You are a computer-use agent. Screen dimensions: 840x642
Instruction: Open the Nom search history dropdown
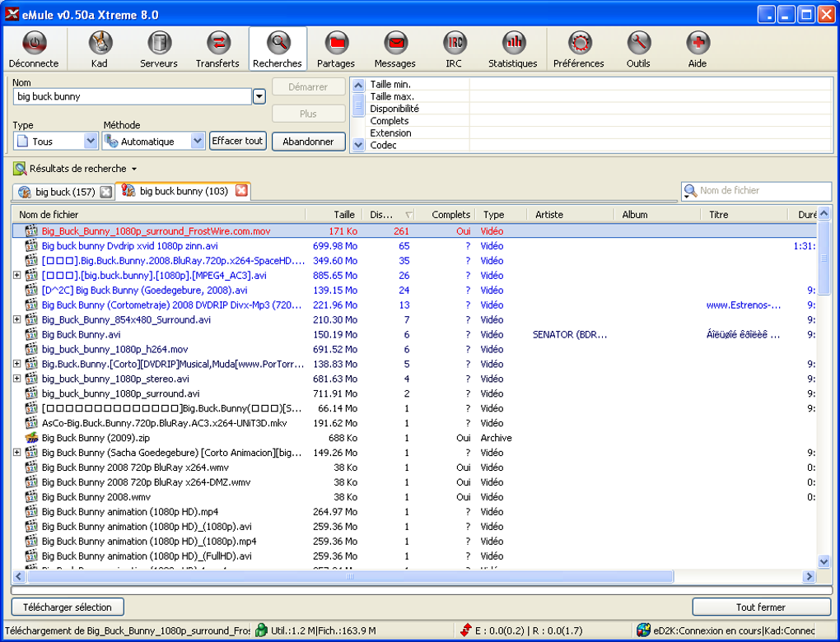coord(259,96)
